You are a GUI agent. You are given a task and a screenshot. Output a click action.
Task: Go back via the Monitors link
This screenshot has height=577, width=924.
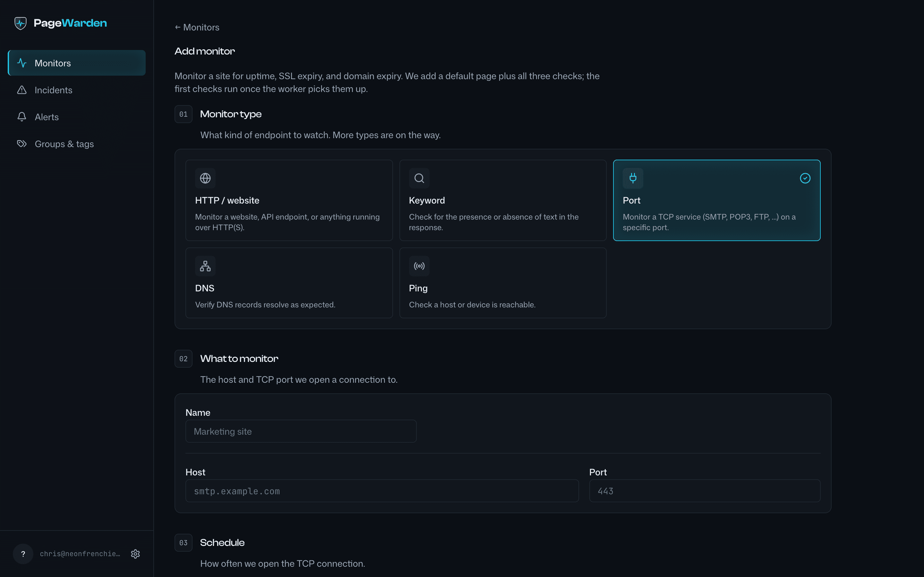[197, 28]
